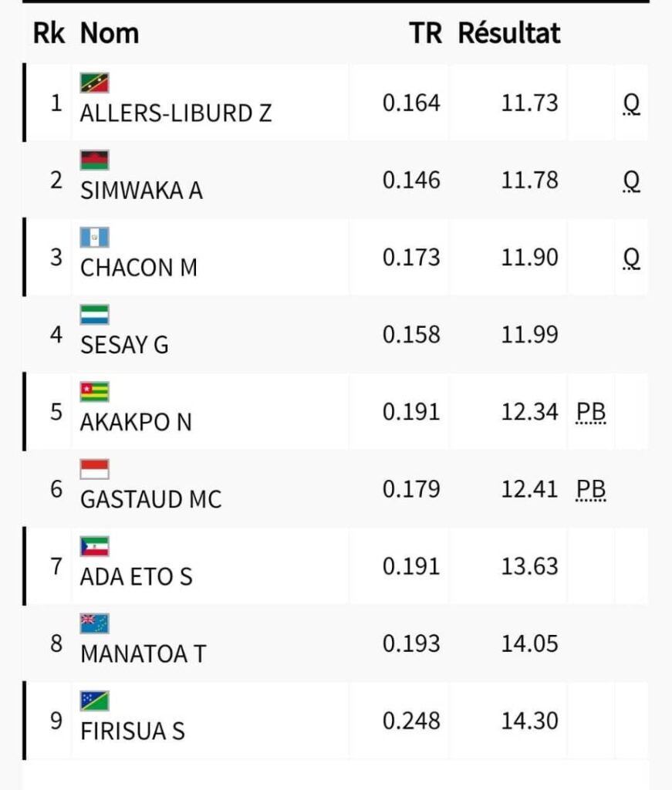Click the Q qualifier mark for SIMWAKA A
672x790 pixels.
pyautogui.click(x=631, y=181)
